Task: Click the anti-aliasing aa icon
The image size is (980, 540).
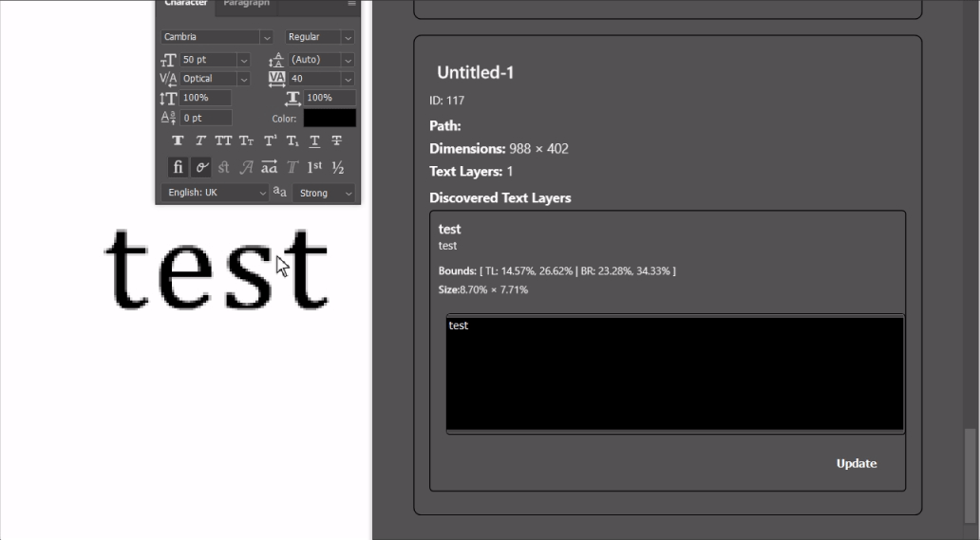Action: pyautogui.click(x=280, y=193)
